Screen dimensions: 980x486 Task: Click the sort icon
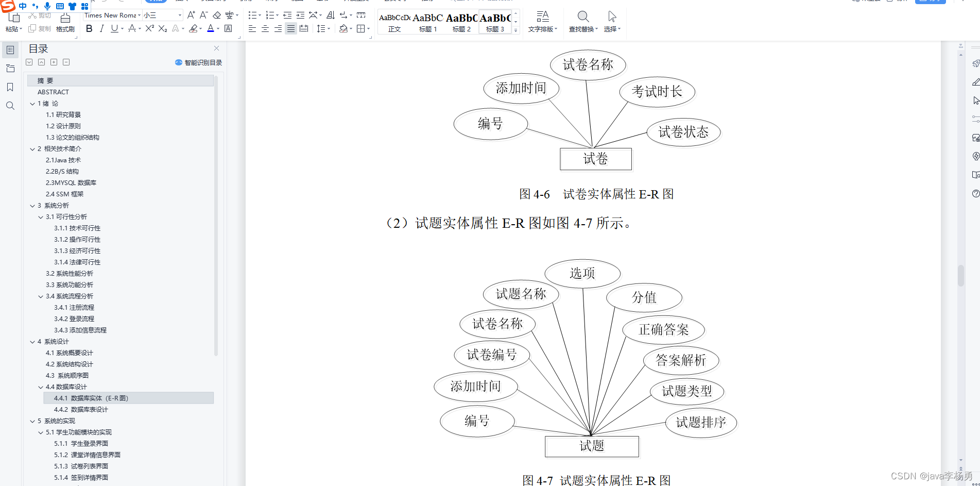click(x=331, y=15)
